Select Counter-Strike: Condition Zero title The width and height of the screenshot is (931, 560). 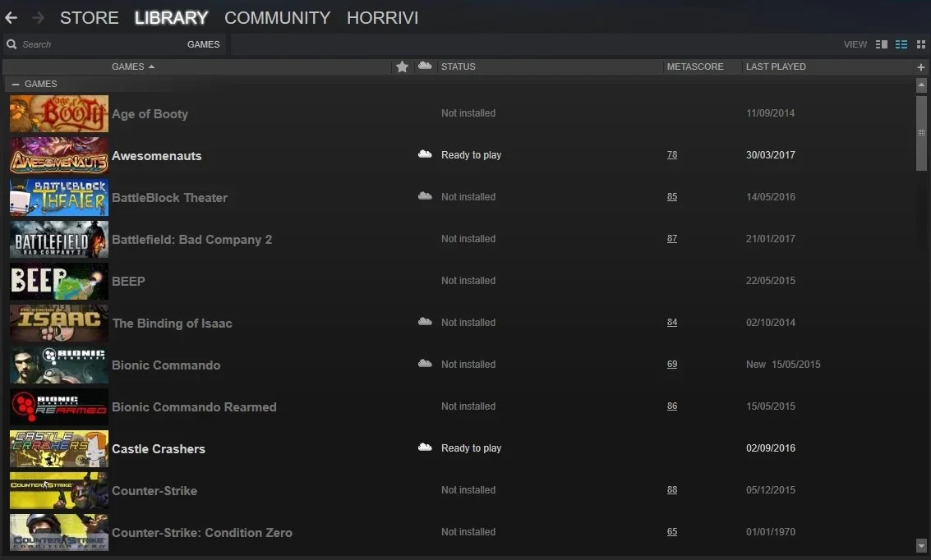coord(202,533)
